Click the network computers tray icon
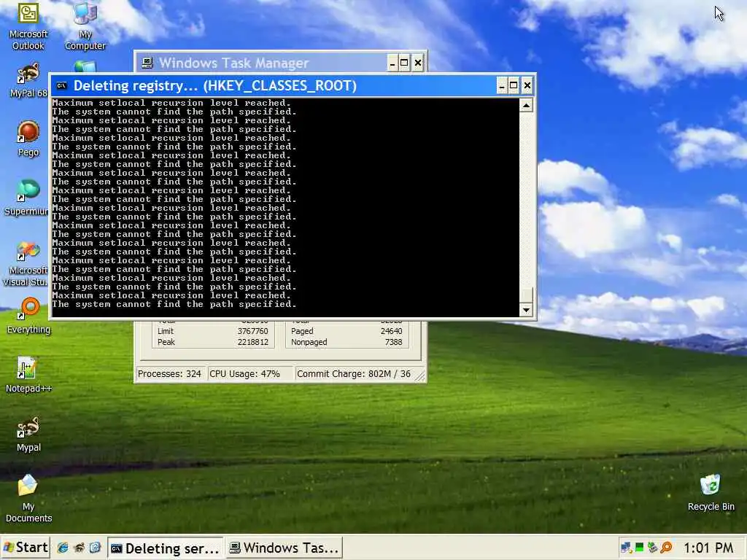Screen dimensions: 747x560 (627, 548)
